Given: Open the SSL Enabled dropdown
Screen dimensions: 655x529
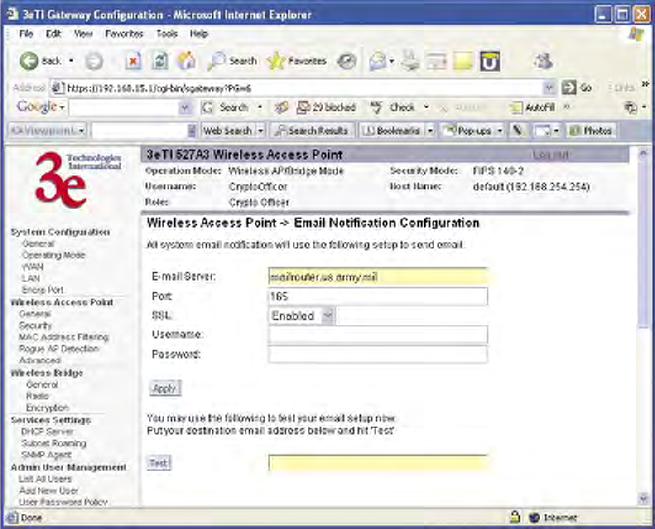Looking at the screenshot, I should tap(328, 315).
